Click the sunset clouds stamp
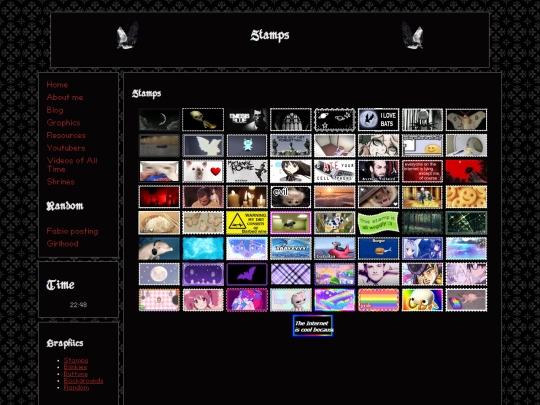This screenshot has width=540, height=405. pos(334,197)
